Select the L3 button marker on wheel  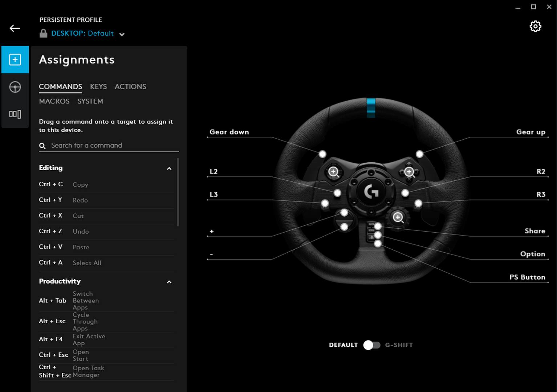325,203
